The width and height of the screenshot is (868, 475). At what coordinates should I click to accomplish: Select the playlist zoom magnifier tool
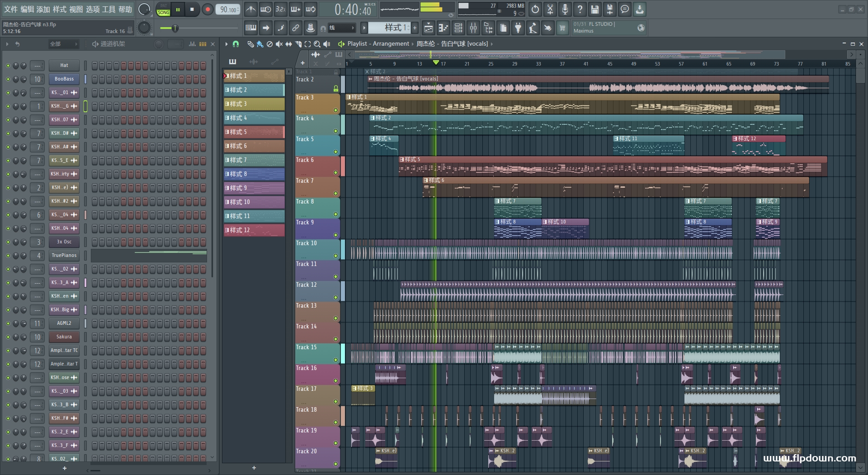[x=317, y=44]
